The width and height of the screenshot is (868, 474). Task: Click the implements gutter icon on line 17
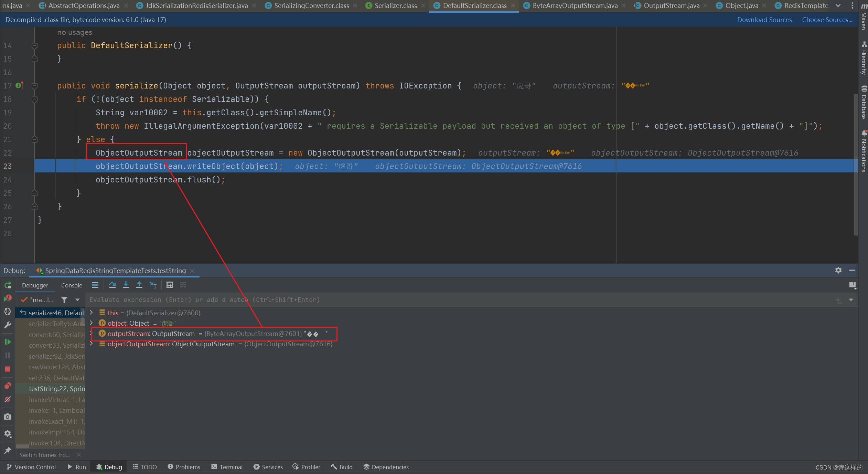20,85
